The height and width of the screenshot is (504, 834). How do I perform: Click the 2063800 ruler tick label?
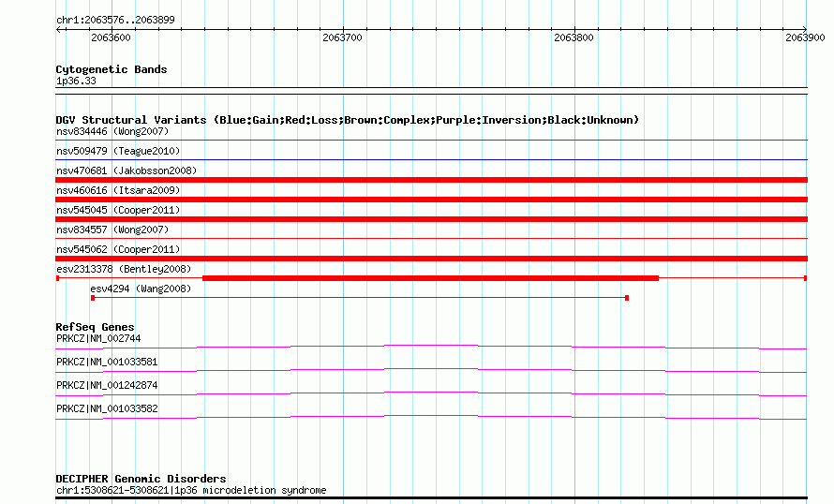point(573,37)
